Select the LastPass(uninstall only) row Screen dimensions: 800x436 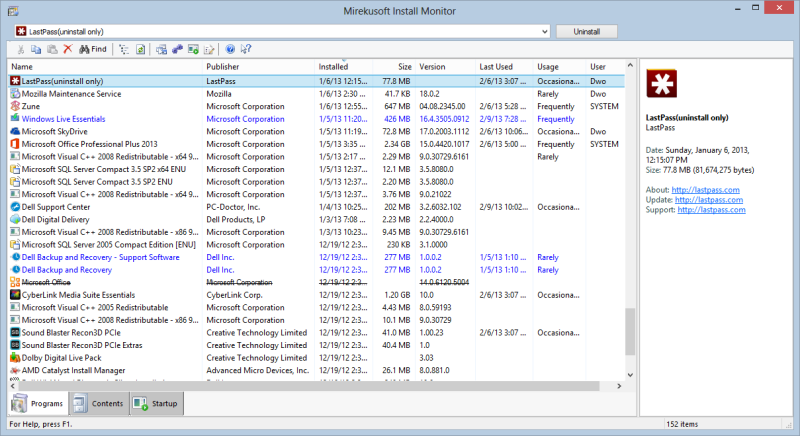(316, 81)
